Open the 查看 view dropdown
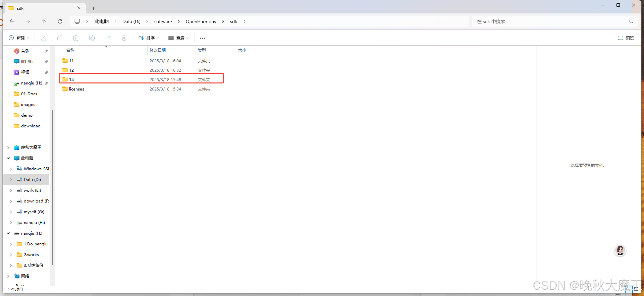This screenshot has width=644, height=296. [178, 38]
